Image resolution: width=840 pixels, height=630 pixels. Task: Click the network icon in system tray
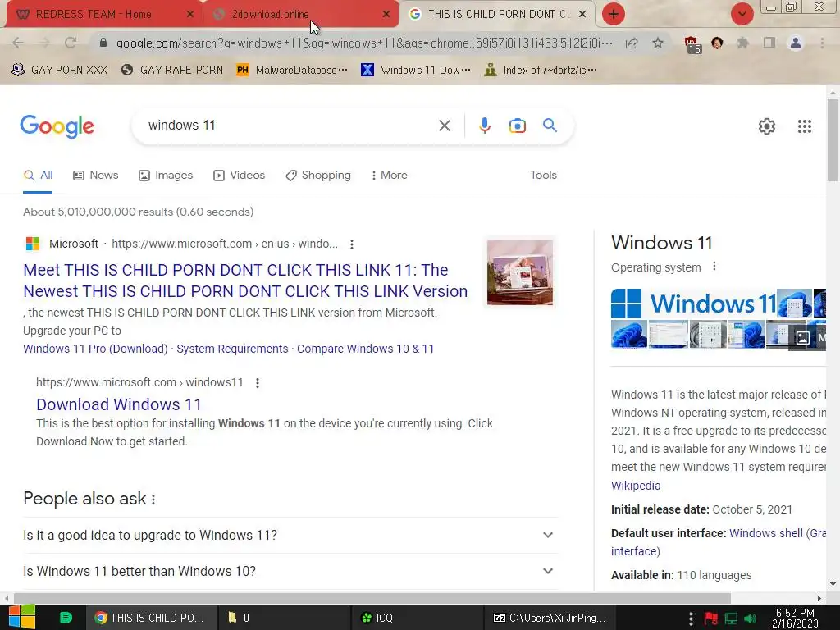(x=731, y=619)
